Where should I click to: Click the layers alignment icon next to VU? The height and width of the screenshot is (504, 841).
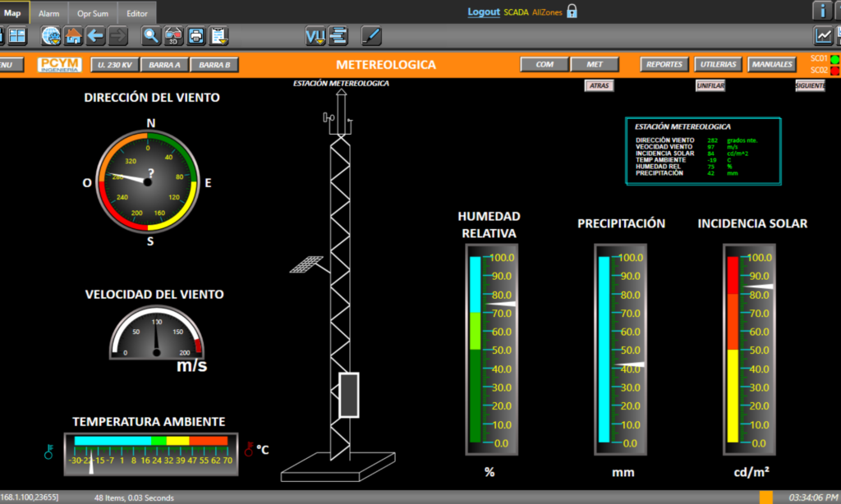click(x=338, y=35)
